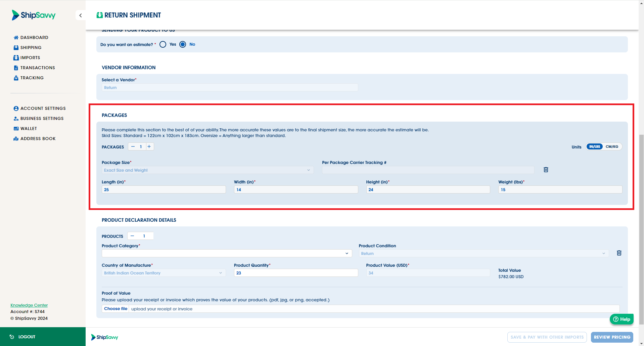Select Yes for estimate question

tap(163, 44)
